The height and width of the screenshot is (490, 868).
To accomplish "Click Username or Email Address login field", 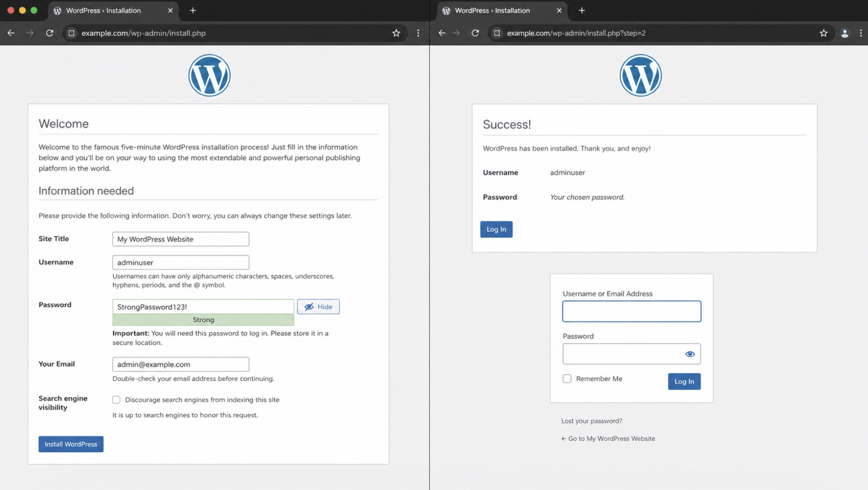I will click(631, 311).
